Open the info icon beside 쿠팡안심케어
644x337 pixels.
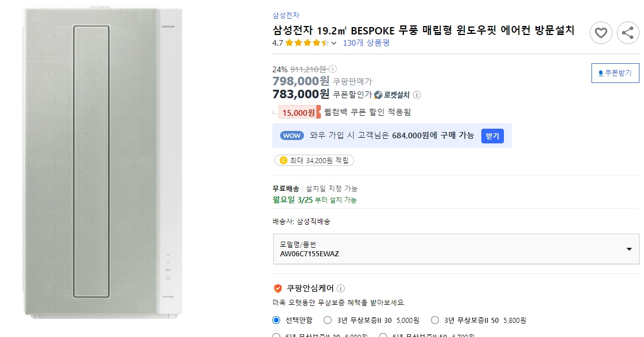(x=341, y=287)
